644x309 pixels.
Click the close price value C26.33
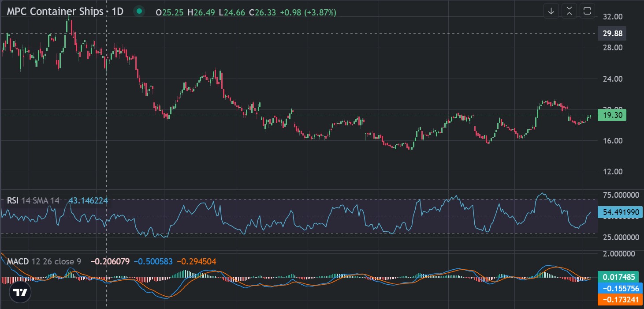click(x=262, y=12)
